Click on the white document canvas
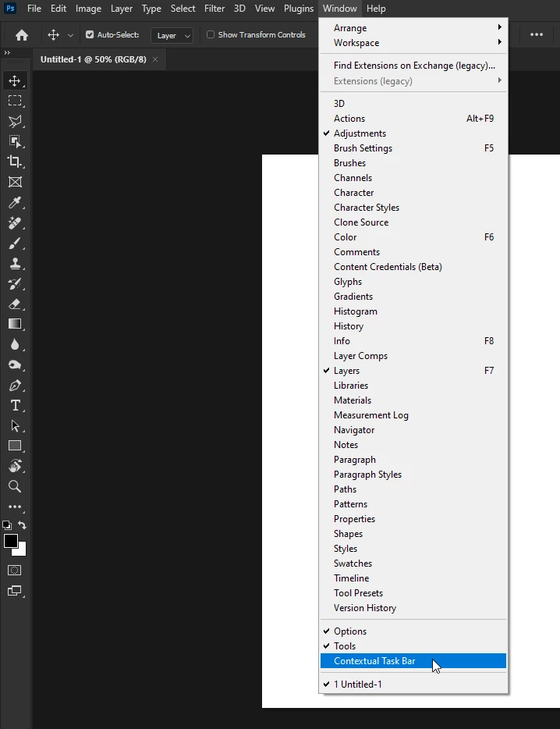The image size is (560, 729). tap(290, 431)
